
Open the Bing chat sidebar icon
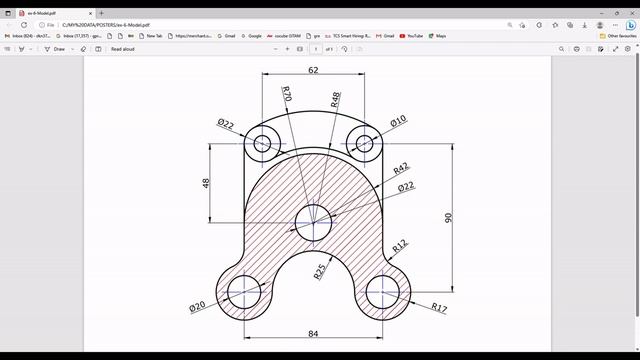pyautogui.click(x=631, y=25)
